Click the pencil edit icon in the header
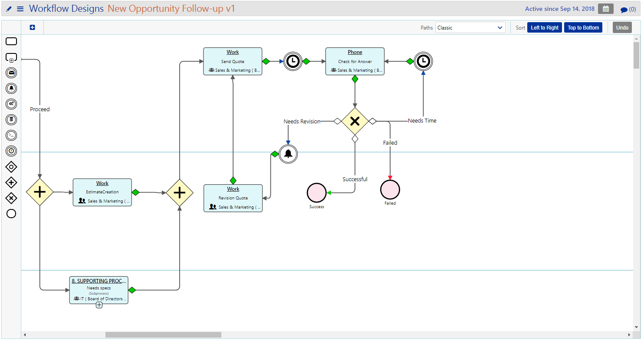 [x=8, y=8]
